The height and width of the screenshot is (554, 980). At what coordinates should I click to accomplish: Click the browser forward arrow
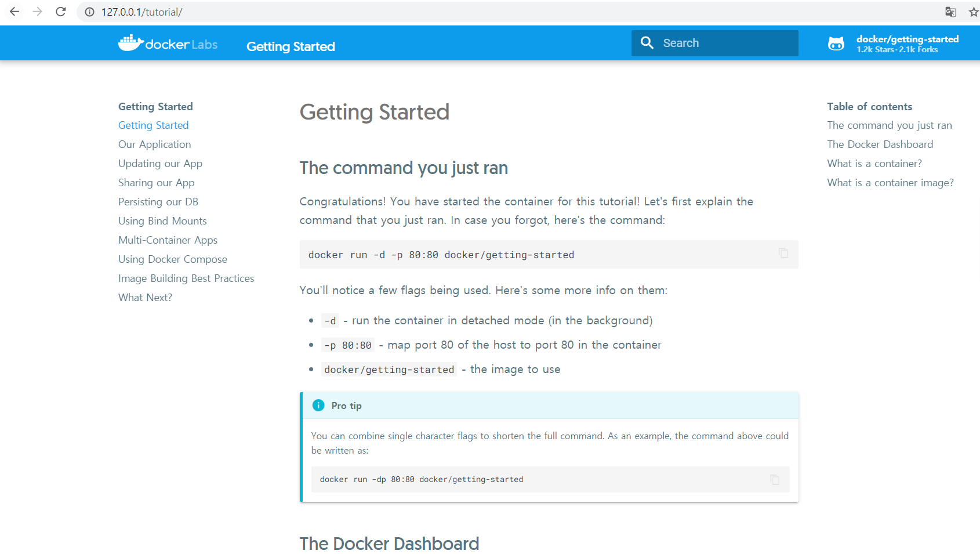click(x=38, y=12)
